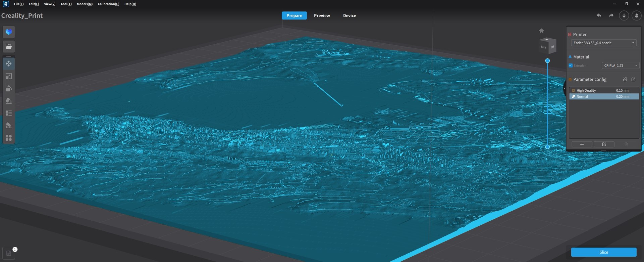
Task: Open the Tool menu
Action: [x=66, y=4]
